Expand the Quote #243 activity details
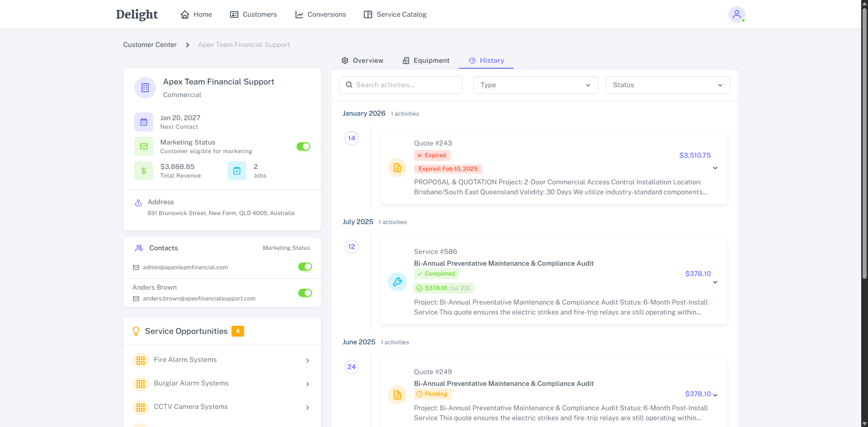Image resolution: width=868 pixels, height=427 pixels. [x=715, y=168]
